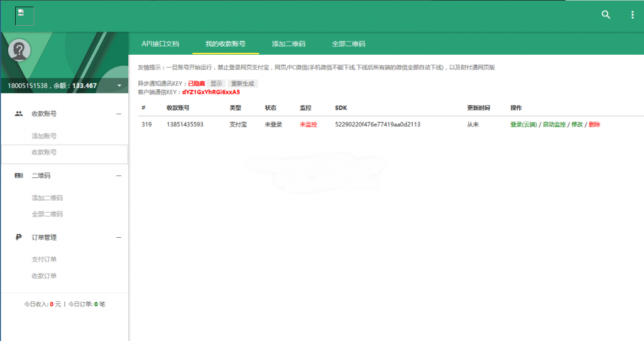The image size is (644, 341).
Task: Switch to the API接口文档 tab
Action: point(160,43)
